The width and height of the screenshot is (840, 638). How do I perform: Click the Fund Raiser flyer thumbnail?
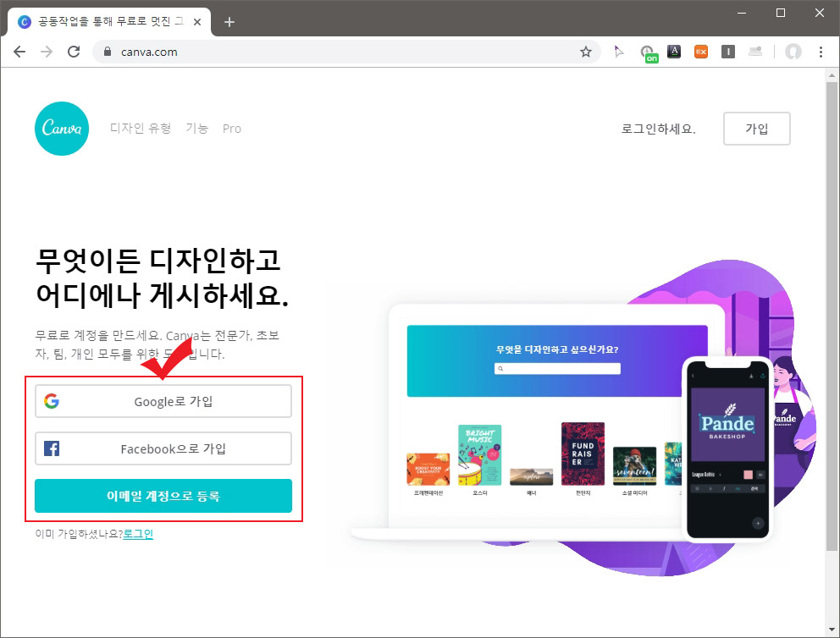point(583,454)
